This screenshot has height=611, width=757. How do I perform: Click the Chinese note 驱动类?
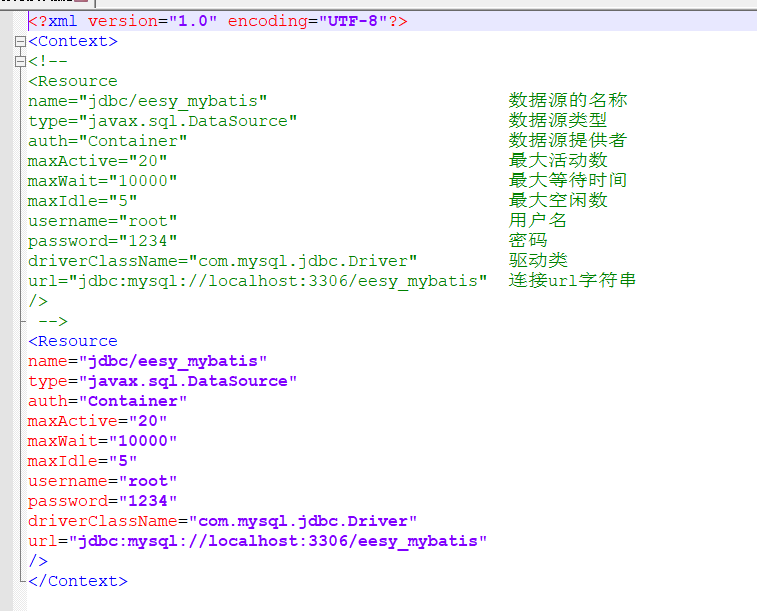click(538, 261)
